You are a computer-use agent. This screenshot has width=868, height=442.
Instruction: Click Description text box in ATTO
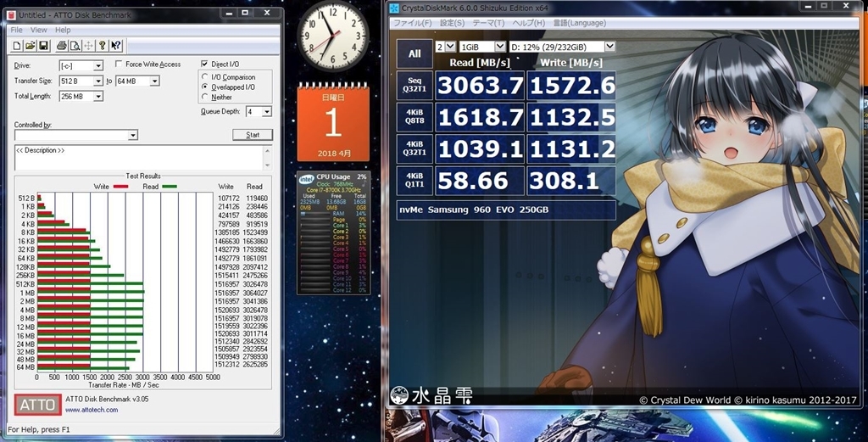pyautogui.click(x=138, y=158)
